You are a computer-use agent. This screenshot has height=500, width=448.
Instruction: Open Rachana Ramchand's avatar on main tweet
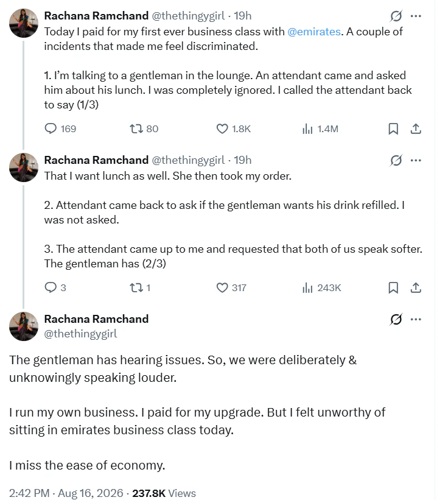pyautogui.click(x=24, y=326)
